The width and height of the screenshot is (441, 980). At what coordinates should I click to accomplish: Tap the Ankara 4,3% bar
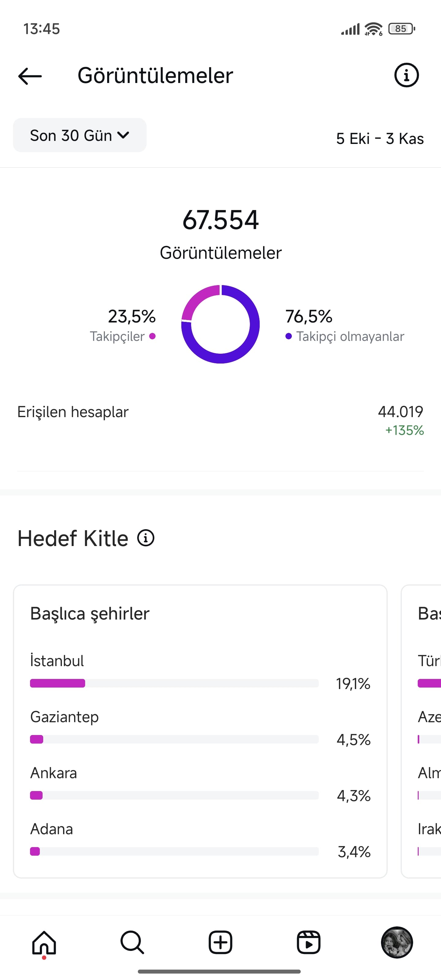click(174, 796)
